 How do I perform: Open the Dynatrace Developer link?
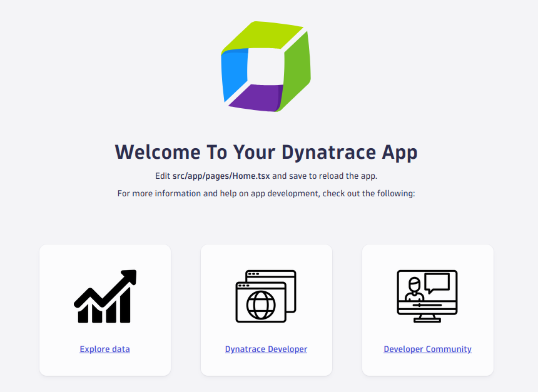tap(266, 349)
